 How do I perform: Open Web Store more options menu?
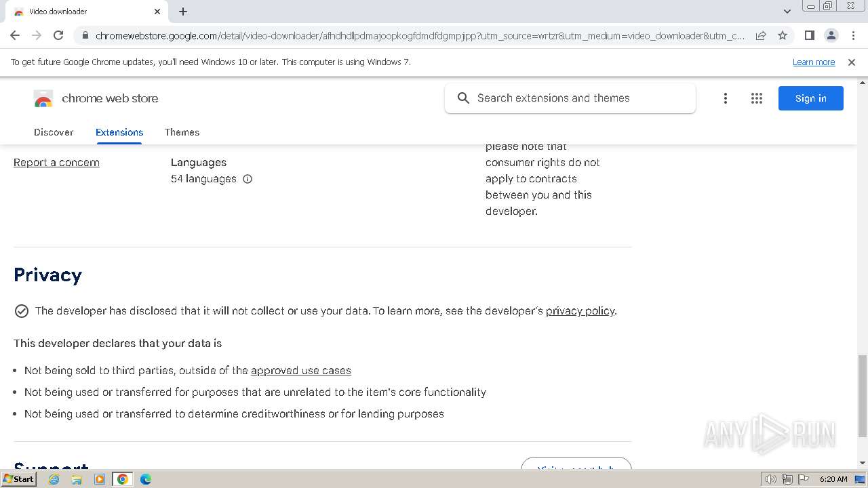coord(725,98)
